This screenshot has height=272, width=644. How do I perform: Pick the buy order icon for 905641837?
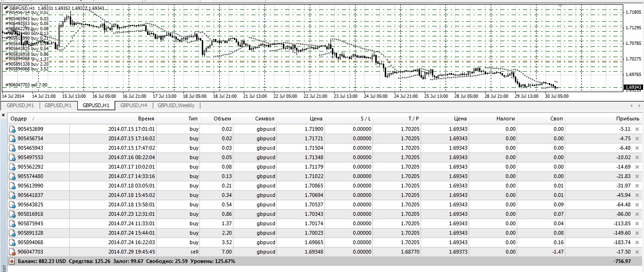13,195
